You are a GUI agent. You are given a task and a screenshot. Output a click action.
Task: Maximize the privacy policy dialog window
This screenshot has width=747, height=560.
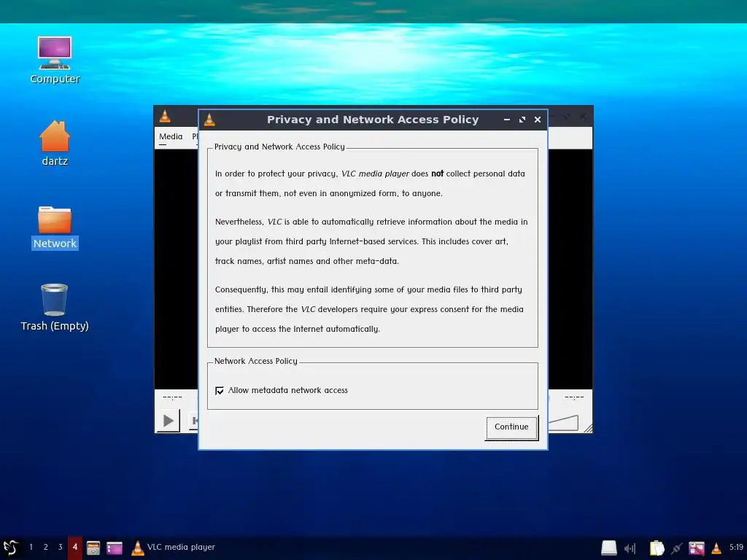point(522,120)
